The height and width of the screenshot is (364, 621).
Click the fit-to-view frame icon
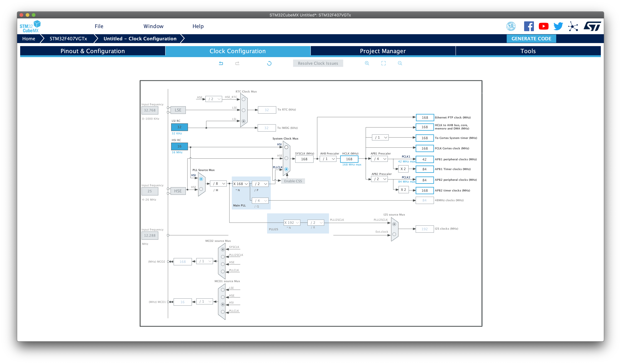click(x=383, y=63)
